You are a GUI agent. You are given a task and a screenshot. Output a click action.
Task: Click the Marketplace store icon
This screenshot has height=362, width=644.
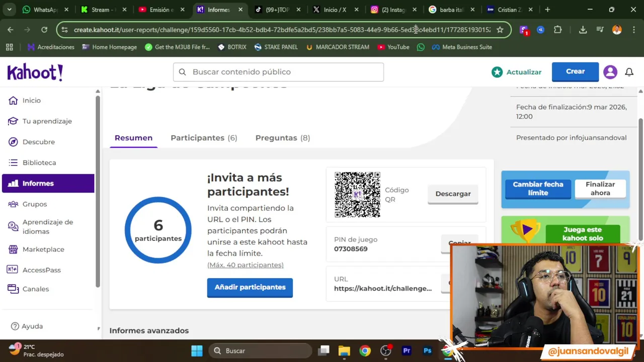[x=13, y=249]
